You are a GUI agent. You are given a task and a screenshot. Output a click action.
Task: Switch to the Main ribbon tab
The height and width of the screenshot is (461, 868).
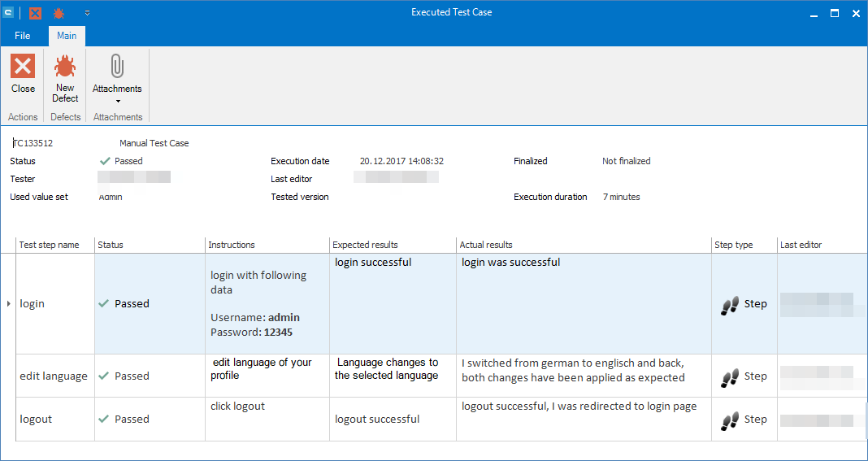pos(67,36)
